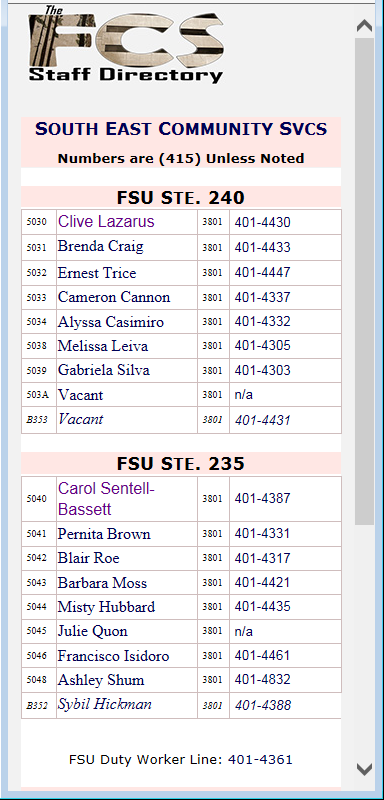Image resolution: width=384 pixels, height=800 pixels.
Task: Open the Carol Sentell-Bassett link
Action: [x=106, y=498]
